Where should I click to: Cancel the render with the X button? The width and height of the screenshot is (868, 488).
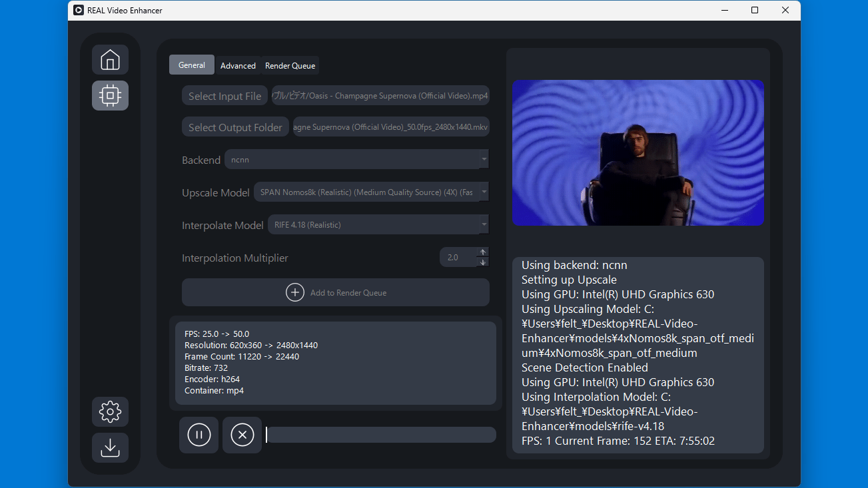click(x=242, y=435)
